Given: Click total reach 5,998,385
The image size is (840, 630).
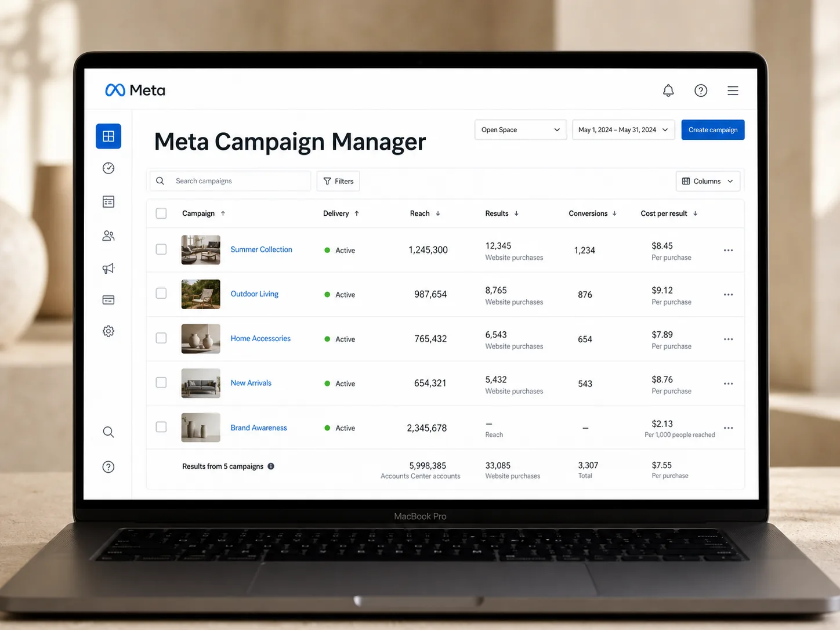Looking at the screenshot, I should coord(428,466).
